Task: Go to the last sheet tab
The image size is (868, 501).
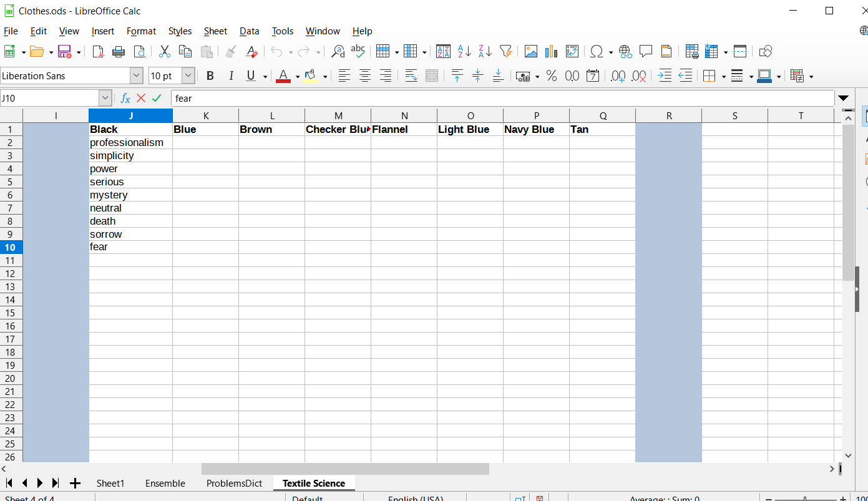Action: 56,484
